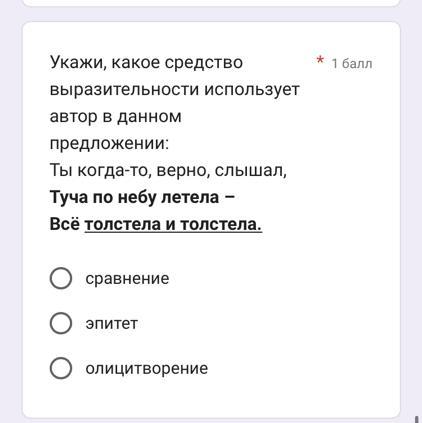Click the long dash after "летела"
Image resolution: width=422 pixels, height=423 pixels.
(230, 197)
